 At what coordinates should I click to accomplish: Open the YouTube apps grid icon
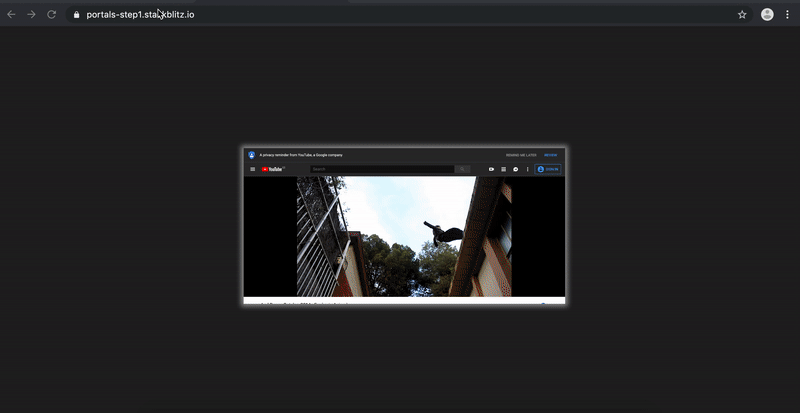pos(504,169)
